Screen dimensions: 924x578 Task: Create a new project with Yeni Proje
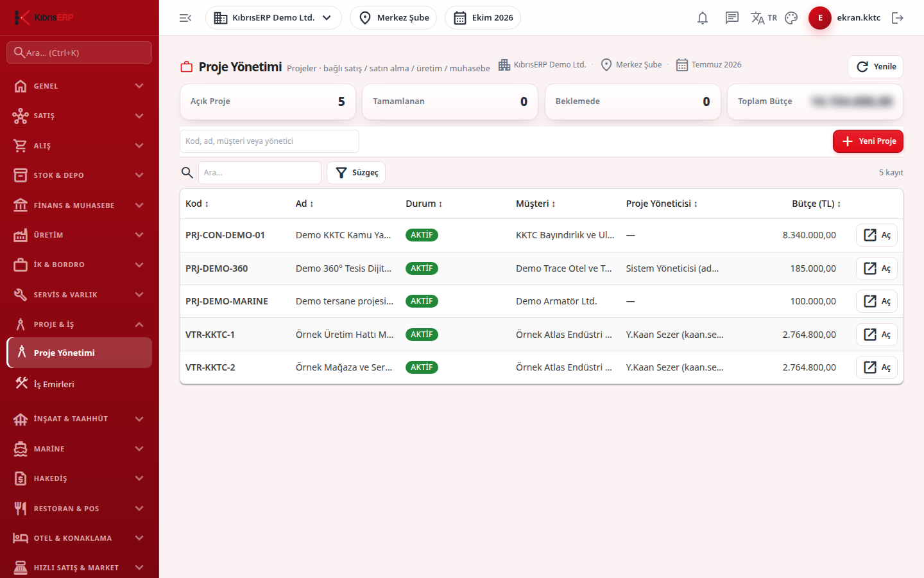pos(868,141)
